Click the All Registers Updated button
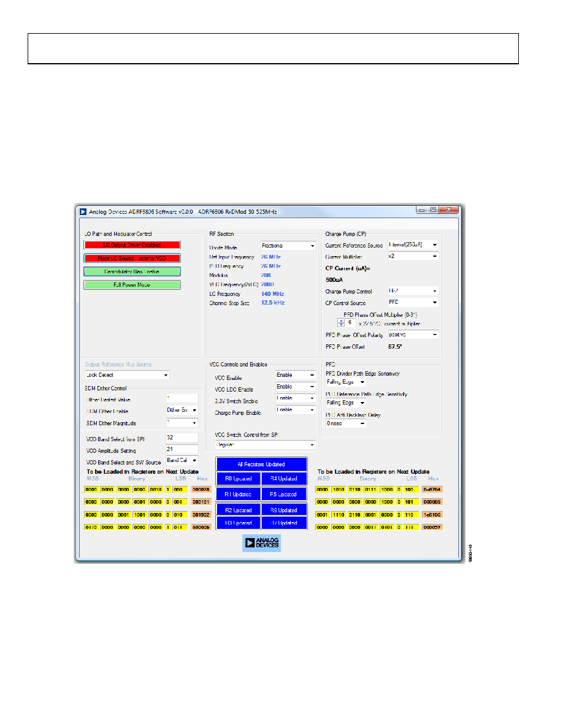Viewport: 563px width, 728px height. (261, 464)
